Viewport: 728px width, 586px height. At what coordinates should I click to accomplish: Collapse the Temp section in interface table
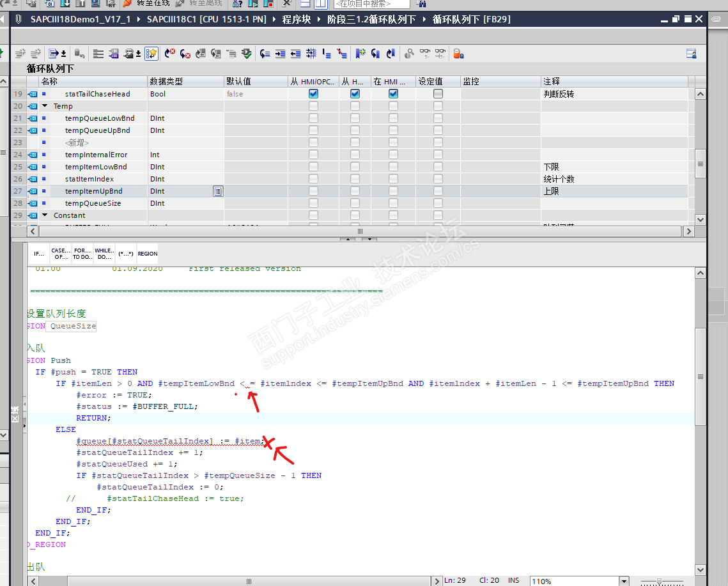coord(45,106)
